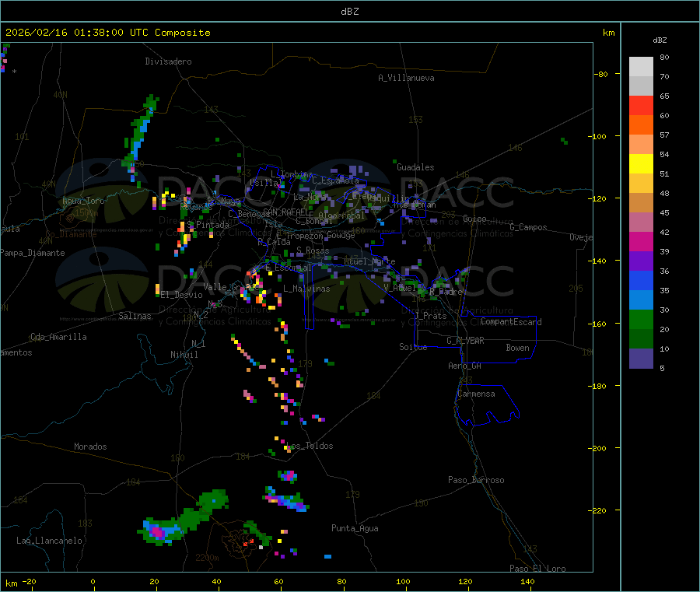700x592 pixels.
Task: Click the CompantEscard label
Action: 511,322
